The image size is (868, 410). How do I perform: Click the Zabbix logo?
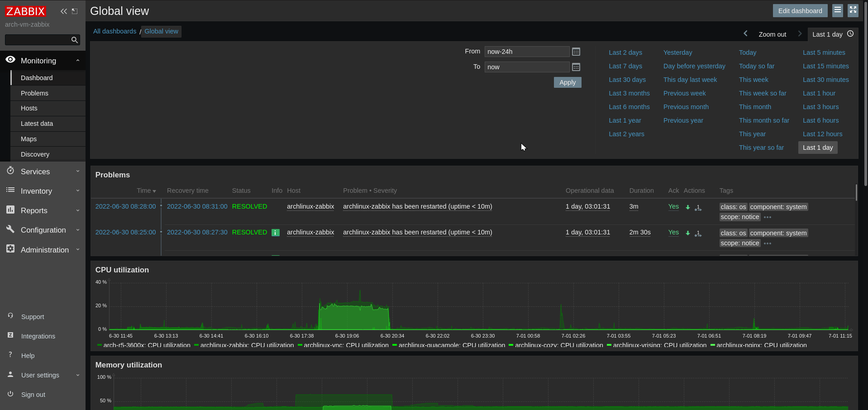point(25,11)
